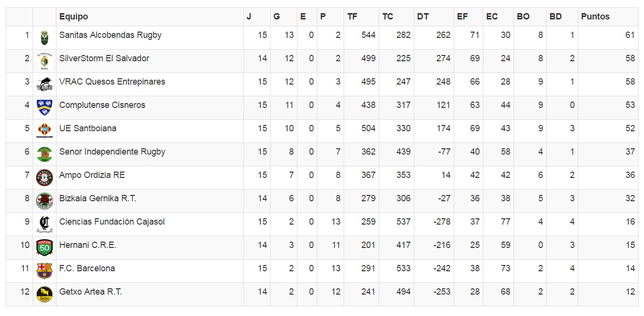Screen dimensions: 644x316
Task: Open the F.C. Barcelona team name
Action: (x=87, y=268)
